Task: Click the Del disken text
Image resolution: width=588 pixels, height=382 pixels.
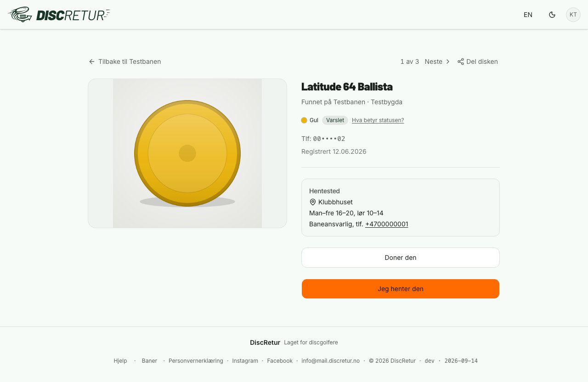Action: (x=482, y=62)
